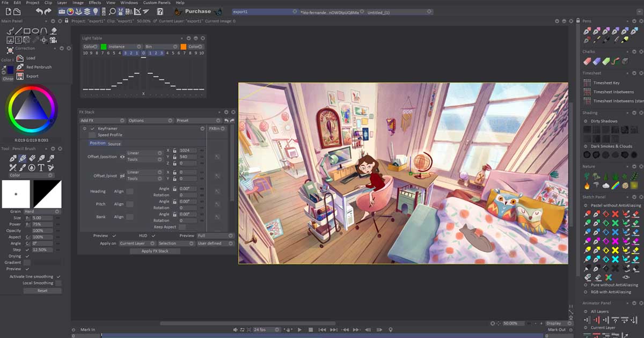
Task: Toggle the Keep Aspect checkbox
Action: point(182,227)
